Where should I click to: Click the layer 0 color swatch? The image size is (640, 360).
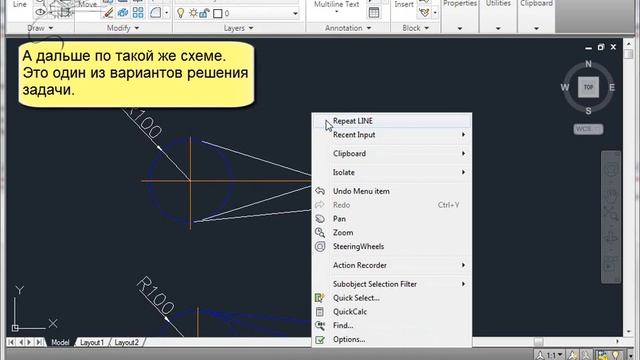click(x=218, y=13)
